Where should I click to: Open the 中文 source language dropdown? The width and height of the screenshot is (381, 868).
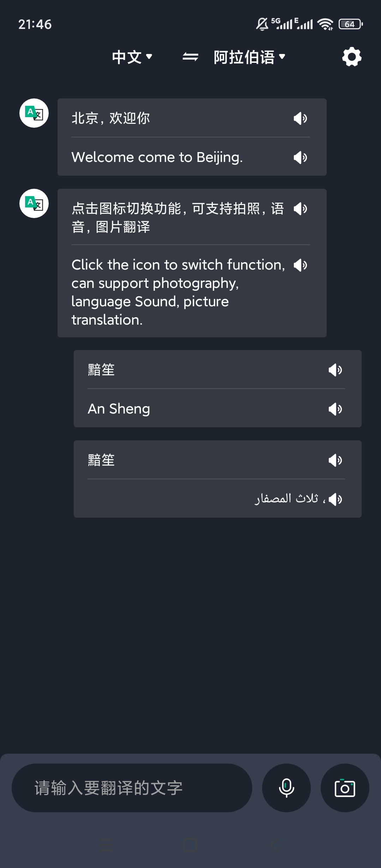click(x=132, y=57)
